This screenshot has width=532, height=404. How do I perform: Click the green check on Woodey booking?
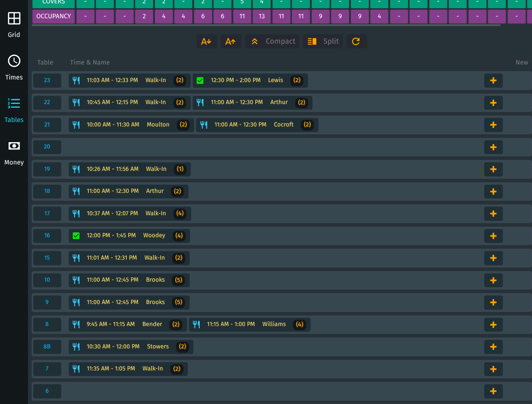[x=76, y=236]
